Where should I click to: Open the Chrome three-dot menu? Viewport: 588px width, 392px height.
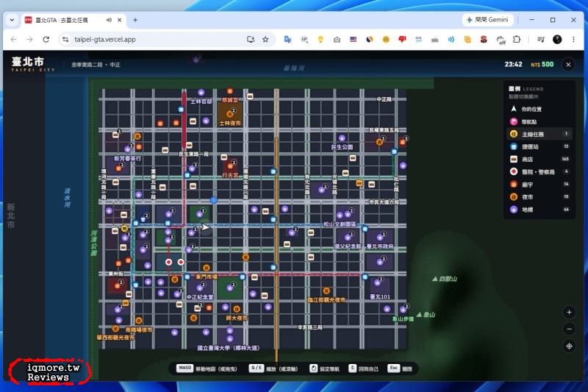pyautogui.click(x=573, y=40)
